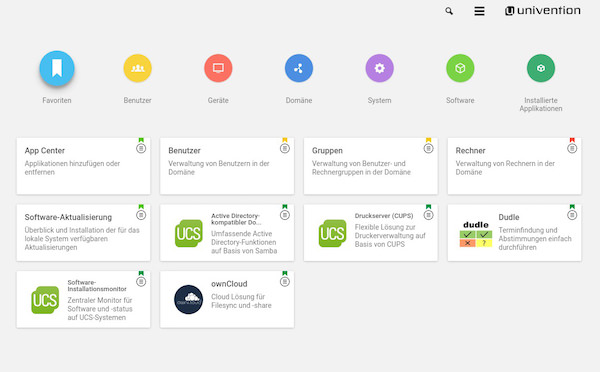Open the ownCloud tile menu icon
600x372 pixels.
(285, 282)
